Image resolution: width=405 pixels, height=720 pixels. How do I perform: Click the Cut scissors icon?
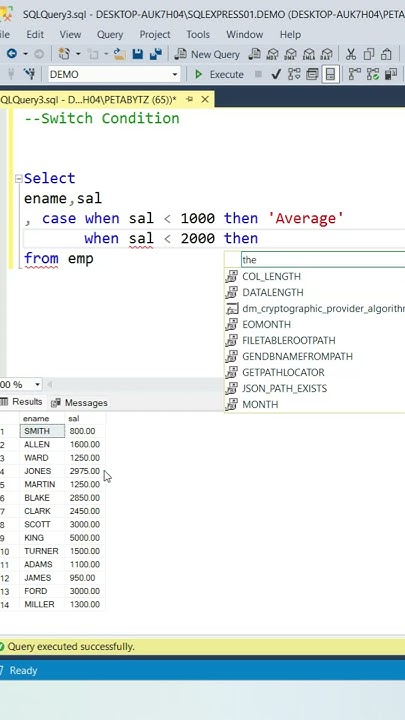(x=351, y=54)
